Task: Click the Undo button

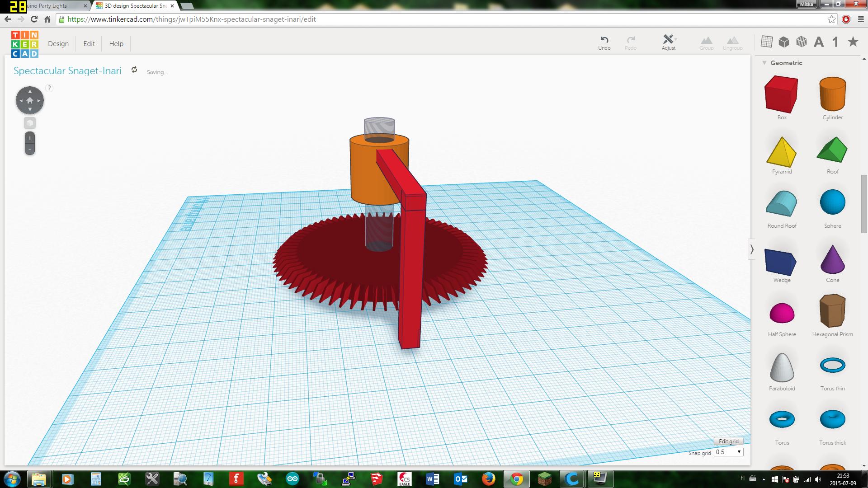Action: point(604,43)
